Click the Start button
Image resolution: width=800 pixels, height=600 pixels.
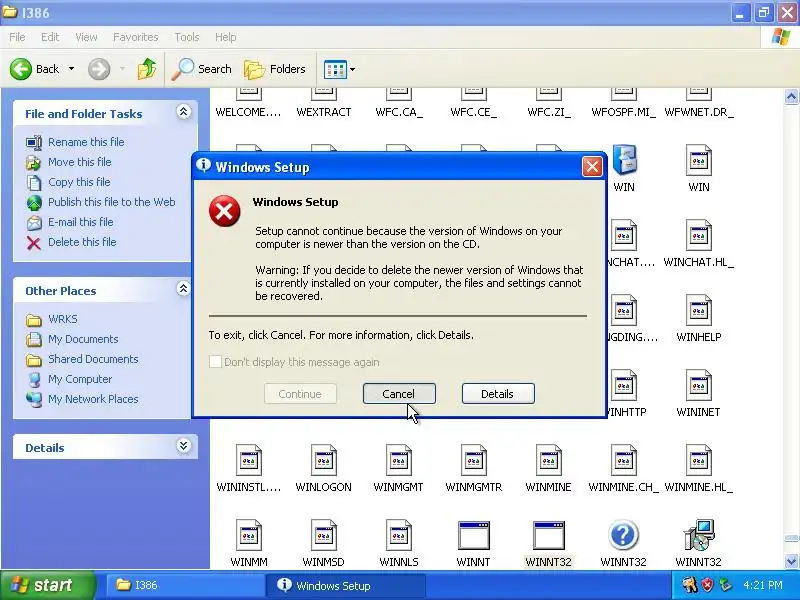pos(47,585)
